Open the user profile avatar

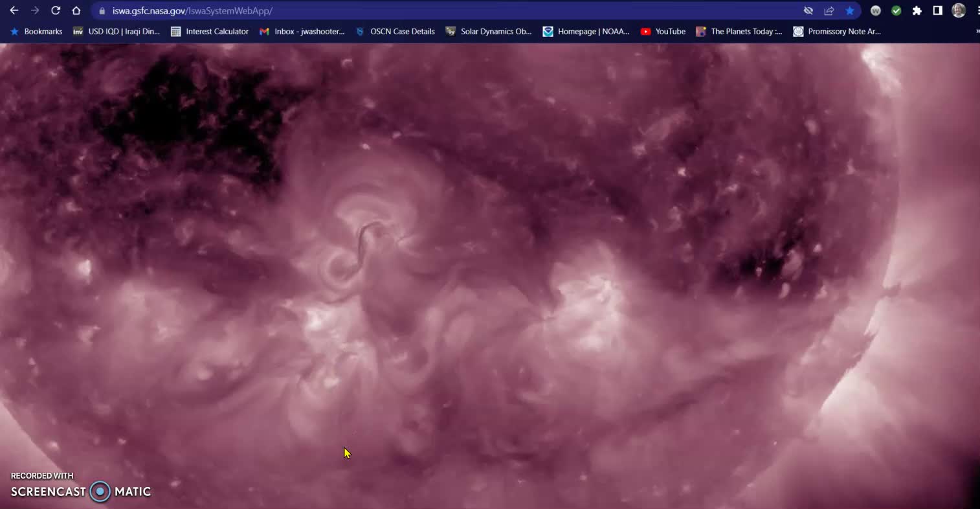coord(959,10)
